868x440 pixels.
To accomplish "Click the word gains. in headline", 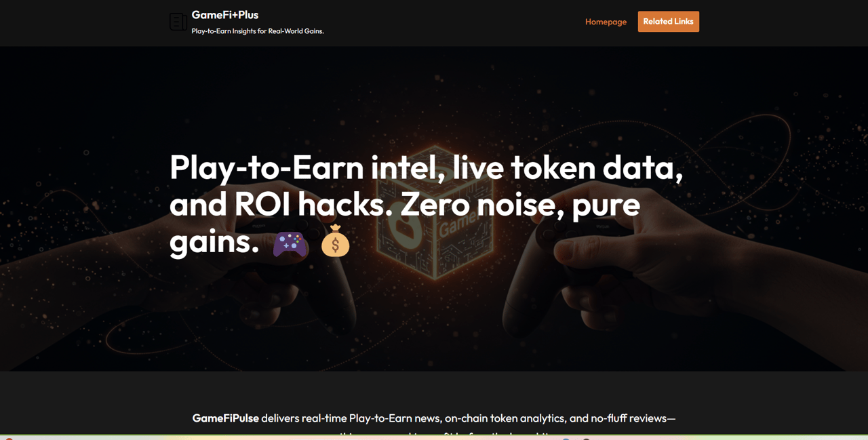I will (x=214, y=243).
